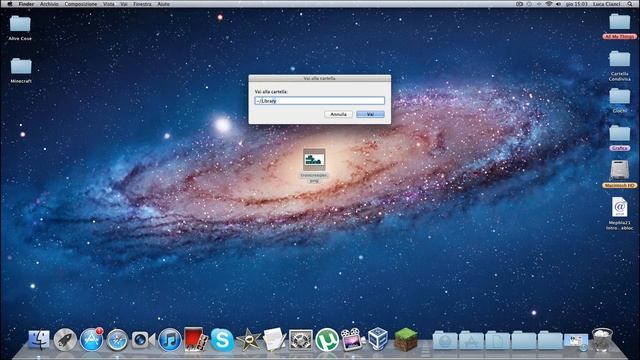
Task: Click the clock showing gio 15:03
Action: click(x=577, y=4)
